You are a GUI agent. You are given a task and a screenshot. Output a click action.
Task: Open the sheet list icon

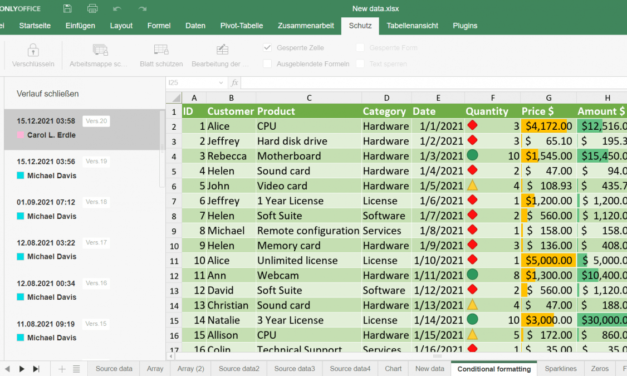[76, 369]
